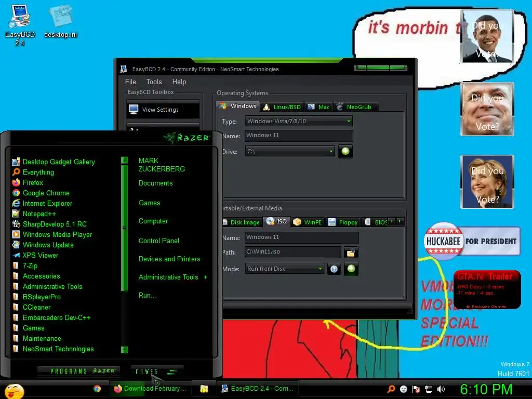Viewport: 532px width, 399px height.
Task: Open the file explorer taskbar icon
Action: 204,389
